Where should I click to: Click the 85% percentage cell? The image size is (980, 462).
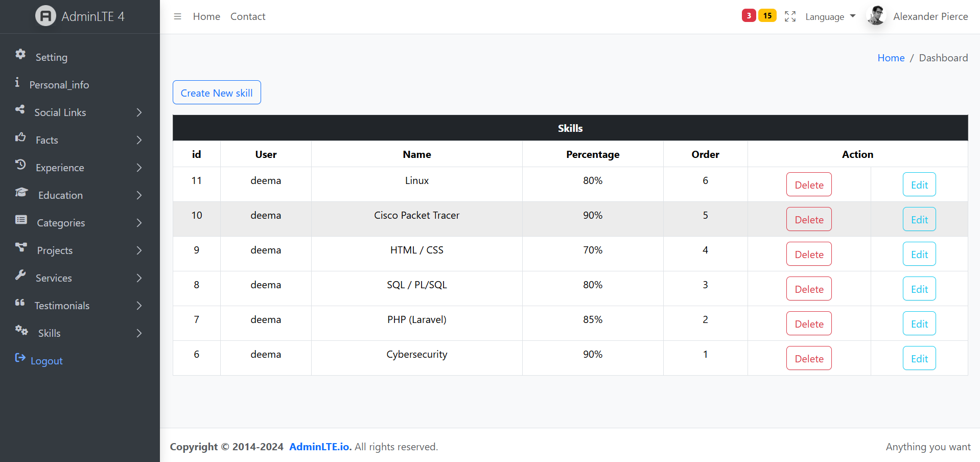593,324
